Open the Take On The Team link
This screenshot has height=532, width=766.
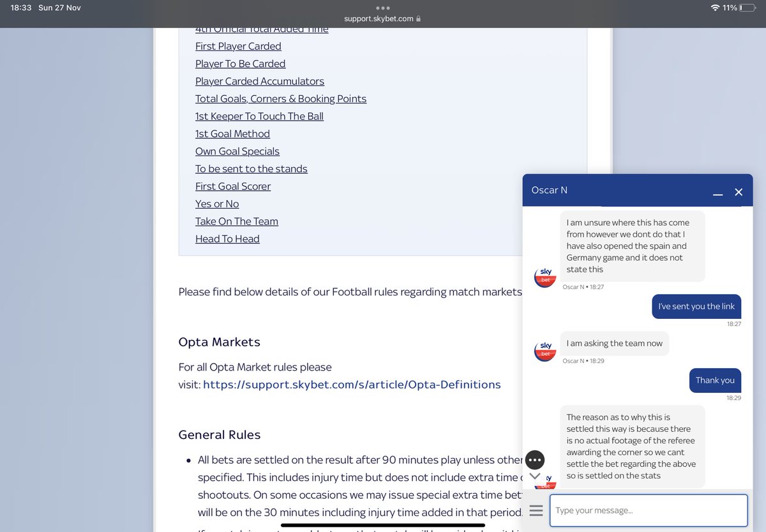[x=237, y=221]
